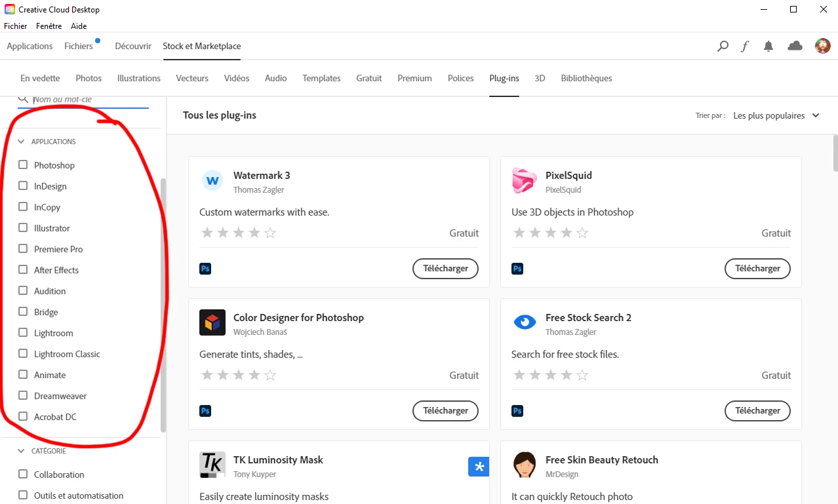Viewport: 838px width, 504px height.
Task: Open the Templates category tab
Action: point(321,78)
